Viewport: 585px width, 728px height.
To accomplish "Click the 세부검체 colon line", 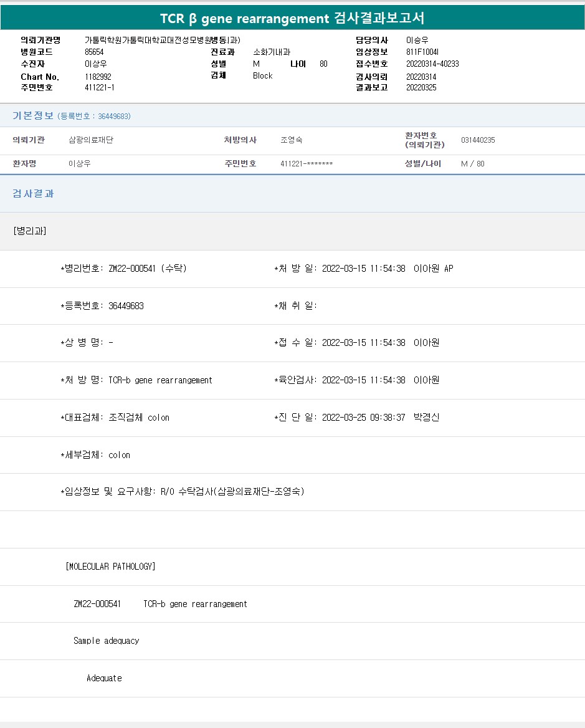I will click(x=95, y=455).
